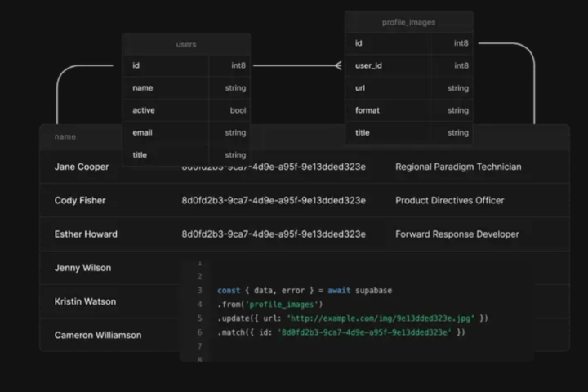Screen dimensions: 588x392
Task: Select Jenny Wilson in the table
Action: (x=82, y=268)
